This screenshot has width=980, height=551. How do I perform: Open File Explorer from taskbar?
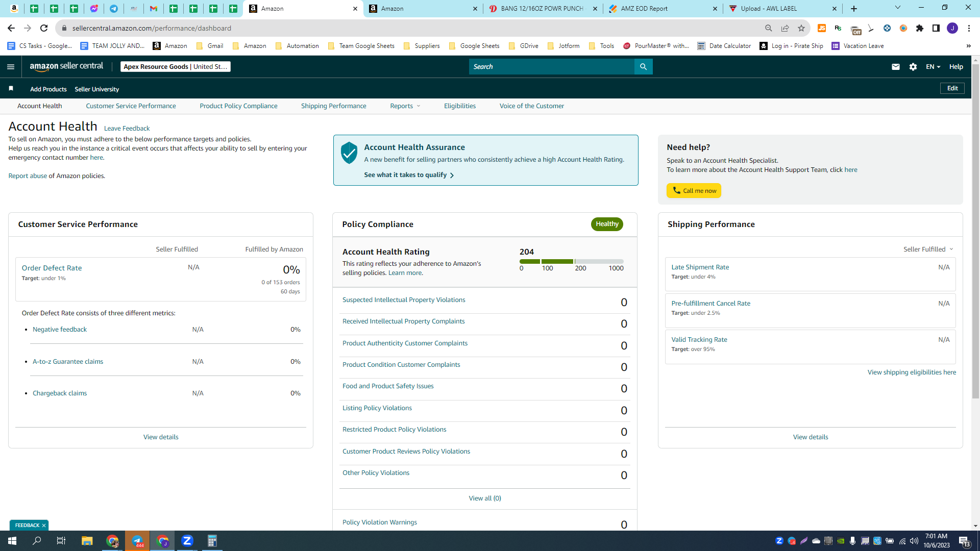(87, 541)
